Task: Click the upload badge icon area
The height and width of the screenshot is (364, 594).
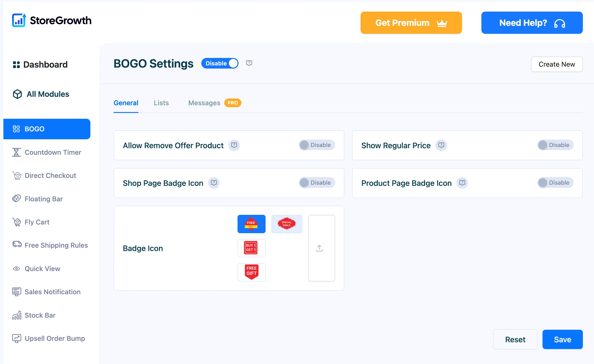Action: click(321, 248)
